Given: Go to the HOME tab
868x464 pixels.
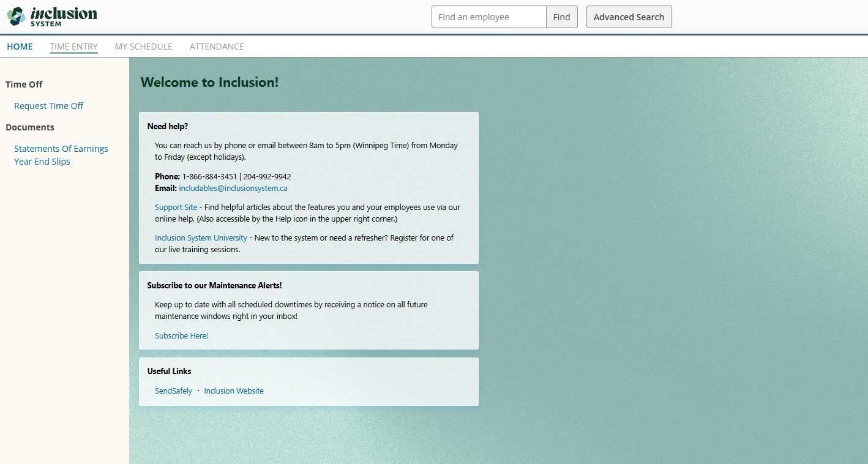Looking at the screenshot, I should point(20,47).
